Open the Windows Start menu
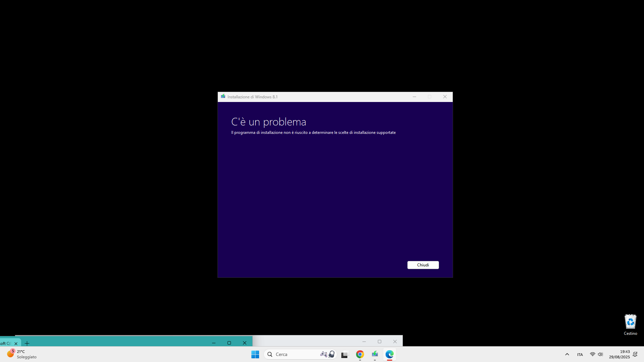 [x=255, y=354]
